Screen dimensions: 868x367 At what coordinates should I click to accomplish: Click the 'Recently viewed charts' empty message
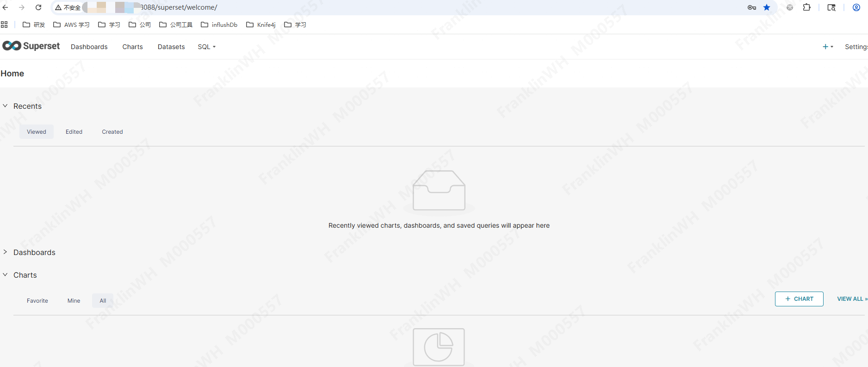[x=439, y=225]
